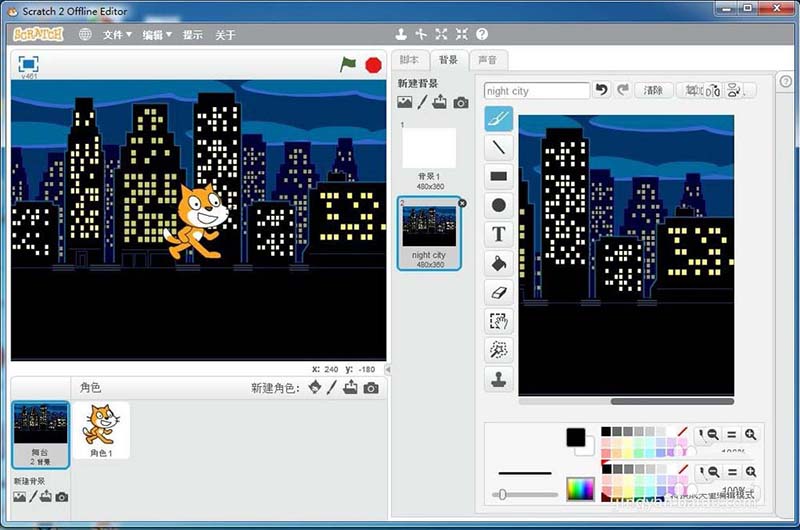Select the Fill bucket tool
This screenshot has width=800, height=530.
tap(498, 263)
